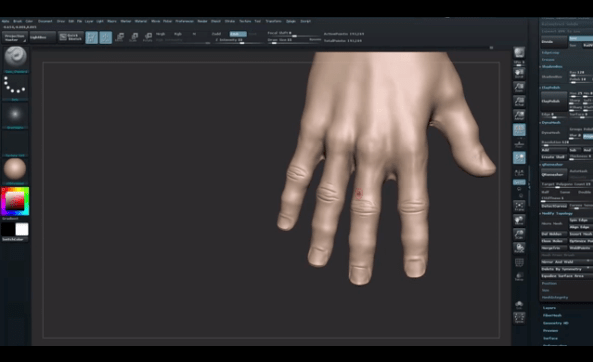593x362 pixels.
Task: Toggle the Perspective view button
Action: tap(519, 130)
